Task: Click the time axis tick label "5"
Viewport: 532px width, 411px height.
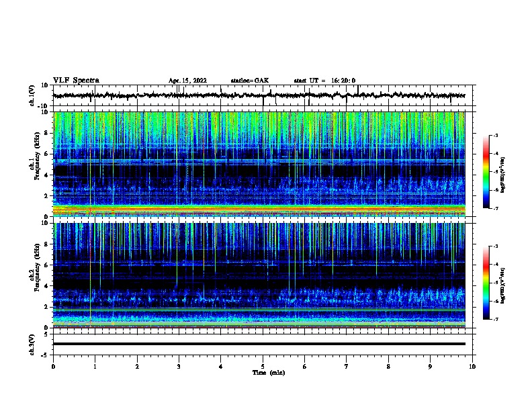Action: (x=263, y=367)
